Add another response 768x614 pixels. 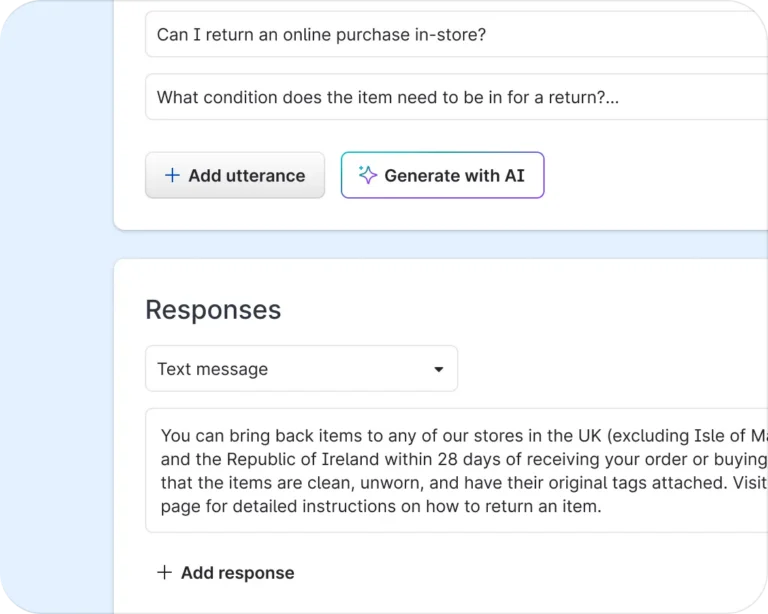coord(226,572)
